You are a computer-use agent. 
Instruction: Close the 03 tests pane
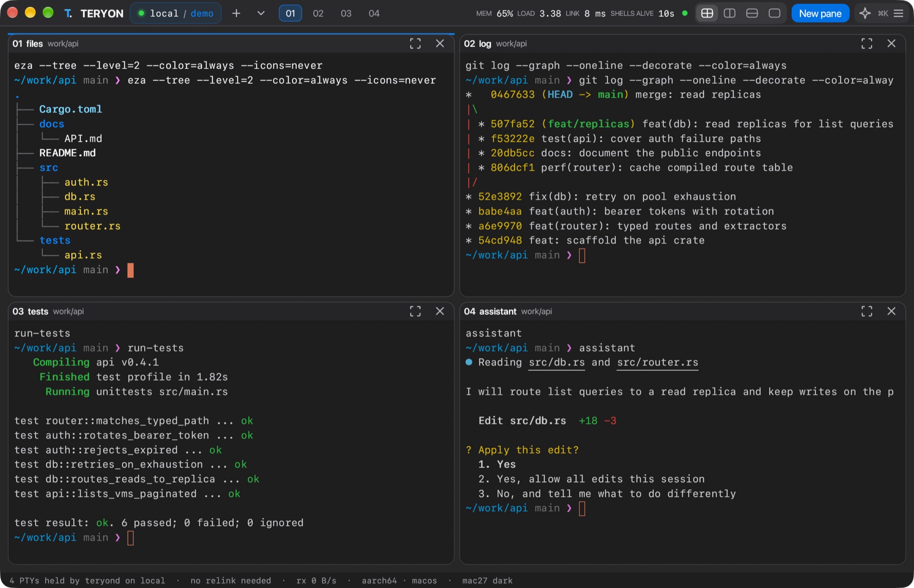440,312
